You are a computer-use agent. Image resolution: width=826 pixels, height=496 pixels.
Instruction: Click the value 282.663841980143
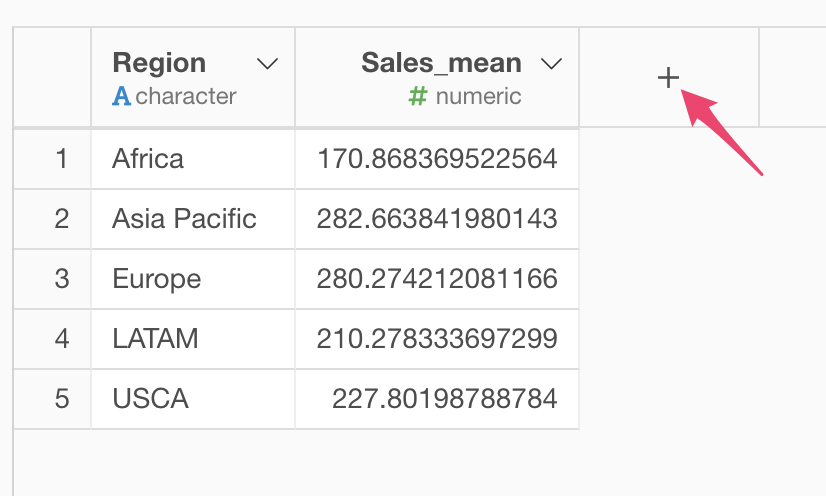(437, 219)
